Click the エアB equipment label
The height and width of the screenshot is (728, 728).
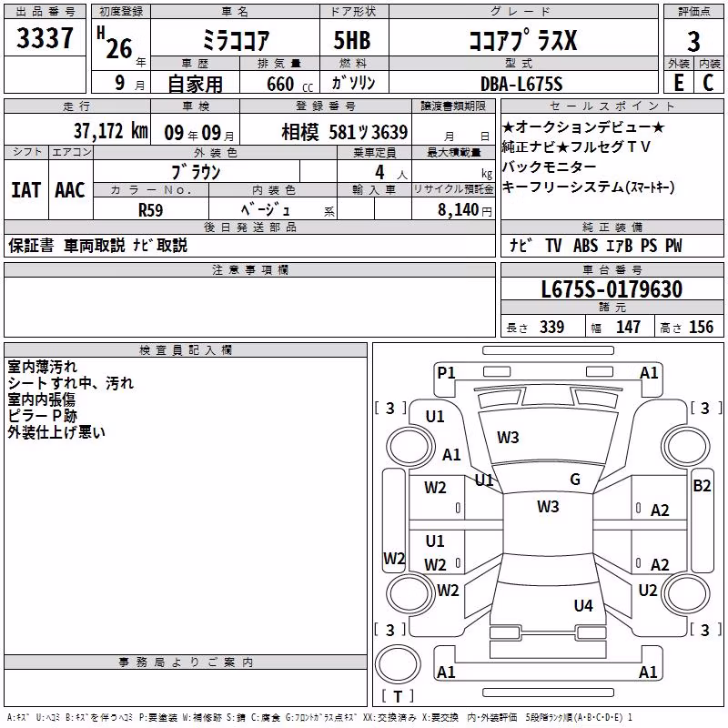(x=620, y=246)
